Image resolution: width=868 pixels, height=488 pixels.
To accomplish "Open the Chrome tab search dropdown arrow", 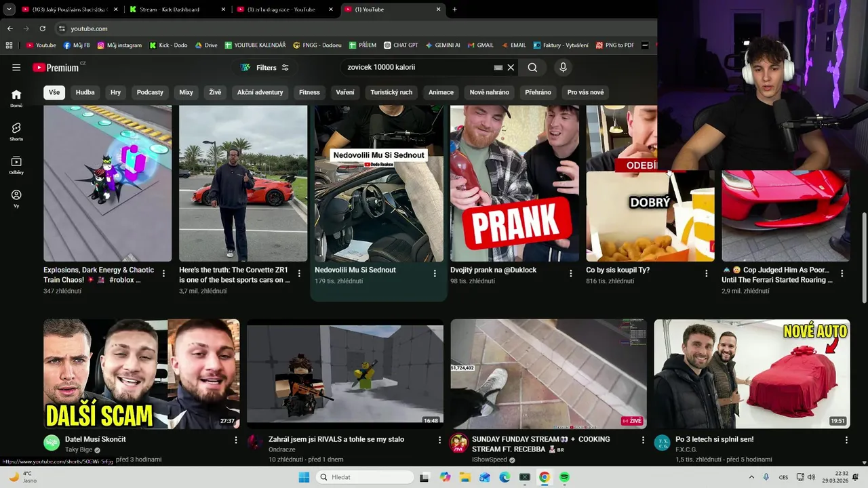I will click(x=9, y=9).
